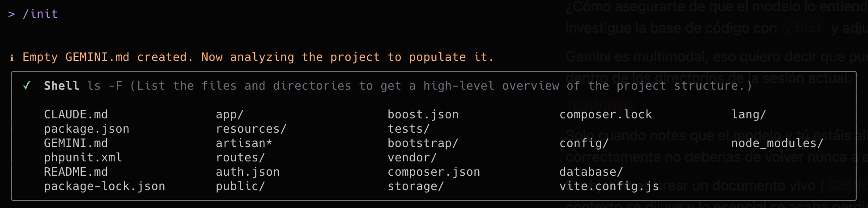The height and width of the screenshot is (208, 868).
Task: Click the composer.lock file entry
Action: point(605,115)
